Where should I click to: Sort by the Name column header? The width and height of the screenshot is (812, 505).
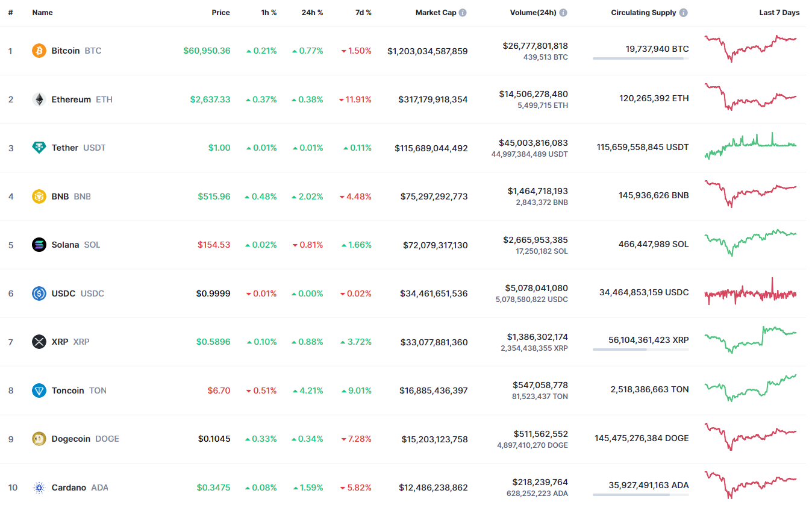pyautogui.click(x=42, y=13)
